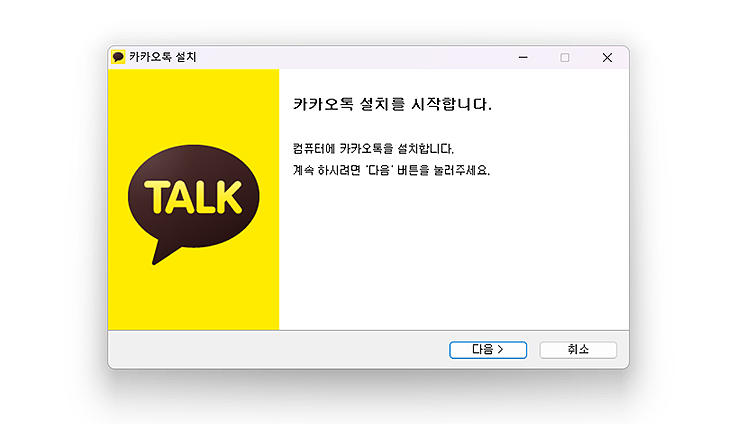Click the disabled maximize button
Viewport: 740px width, 424px height.
point(565,58)
